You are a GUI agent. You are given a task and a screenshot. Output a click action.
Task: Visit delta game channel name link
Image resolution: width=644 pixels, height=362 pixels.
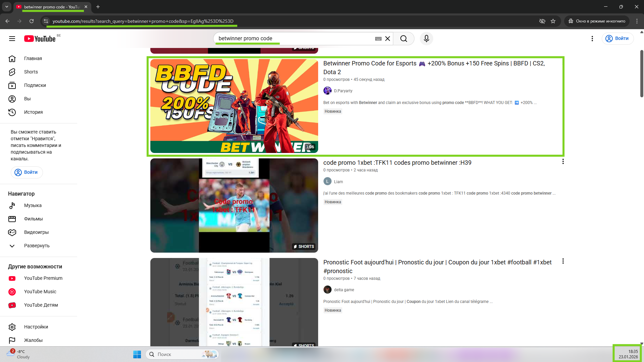click(344, 290)
